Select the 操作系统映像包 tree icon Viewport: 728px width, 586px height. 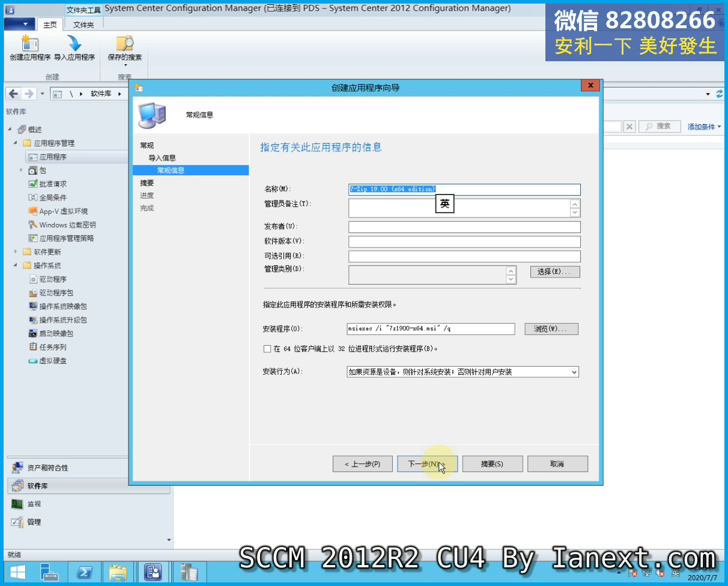(33, 306)
